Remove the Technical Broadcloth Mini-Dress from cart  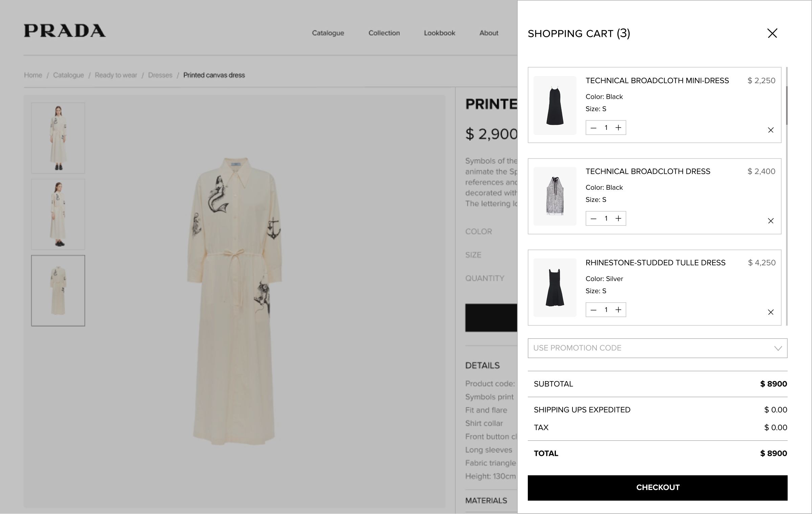[x=770, y=130]
